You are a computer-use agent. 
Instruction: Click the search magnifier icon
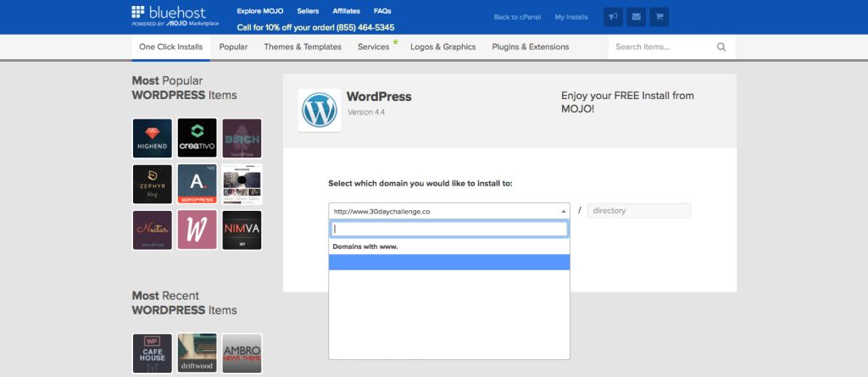(721, 47)
